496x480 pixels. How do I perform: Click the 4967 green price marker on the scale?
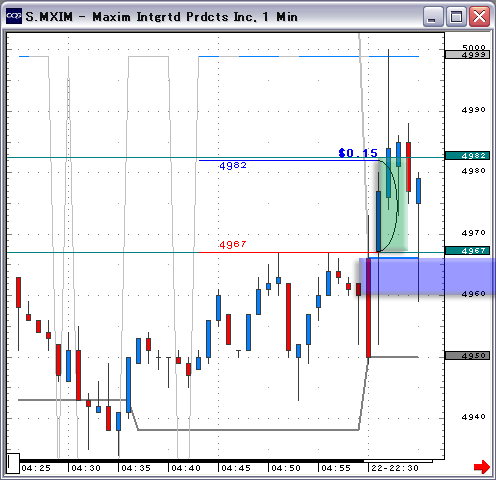point(467,251)
